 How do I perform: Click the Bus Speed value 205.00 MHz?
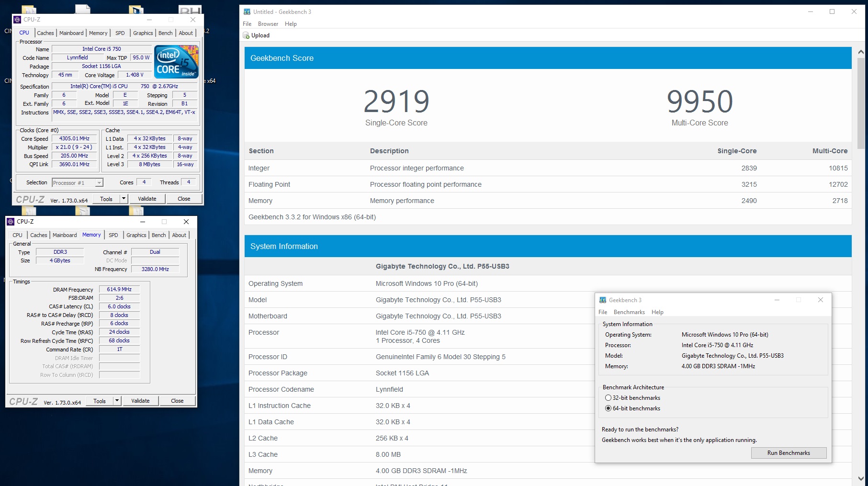click(x=74, y=156)
